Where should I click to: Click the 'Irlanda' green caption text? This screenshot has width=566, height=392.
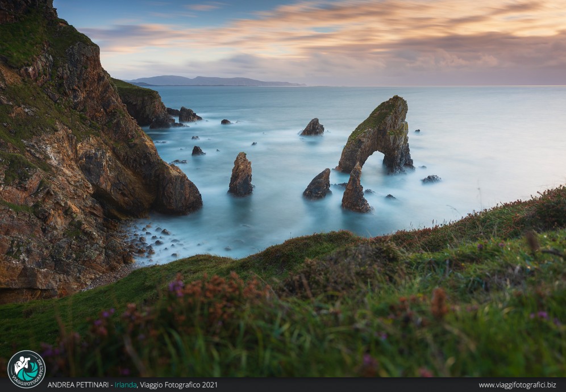[x=126, y=385]
